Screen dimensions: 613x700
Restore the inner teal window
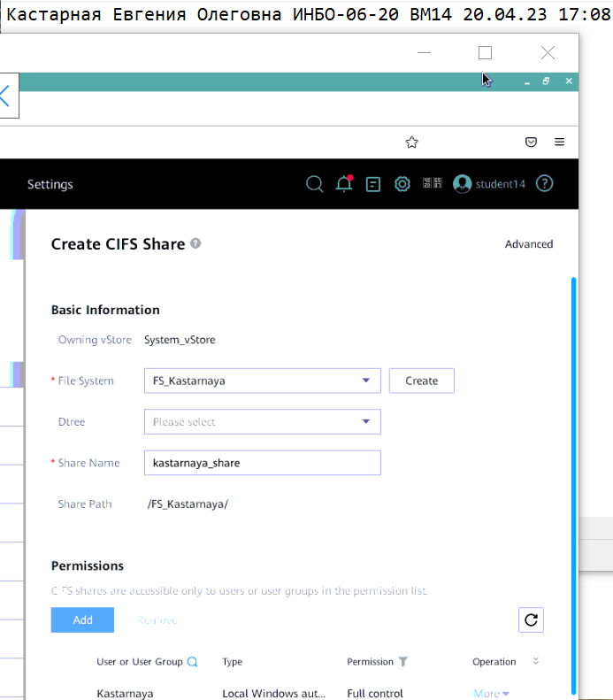coord(546,81)
